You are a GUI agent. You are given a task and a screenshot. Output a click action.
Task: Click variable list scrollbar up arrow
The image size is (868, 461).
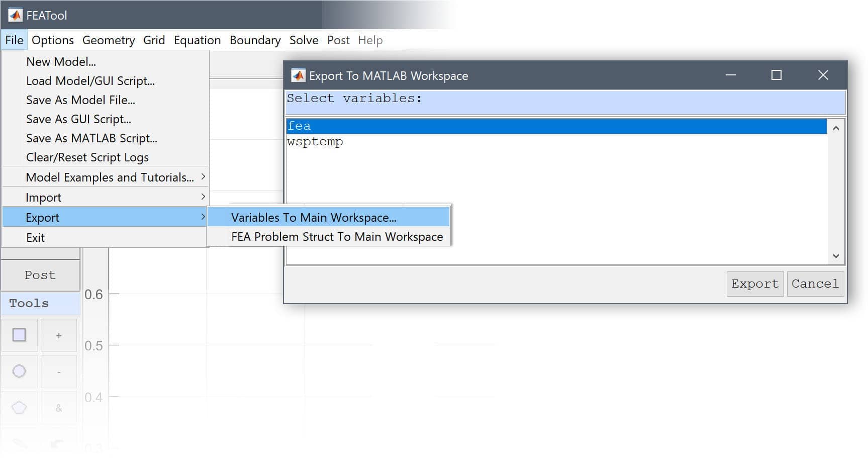tap(836, 128)
